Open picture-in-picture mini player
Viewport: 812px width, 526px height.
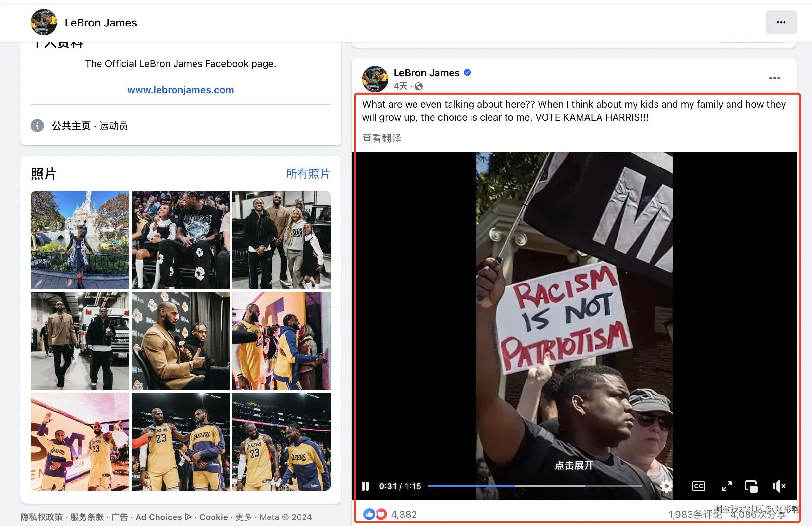pos(751,486)
